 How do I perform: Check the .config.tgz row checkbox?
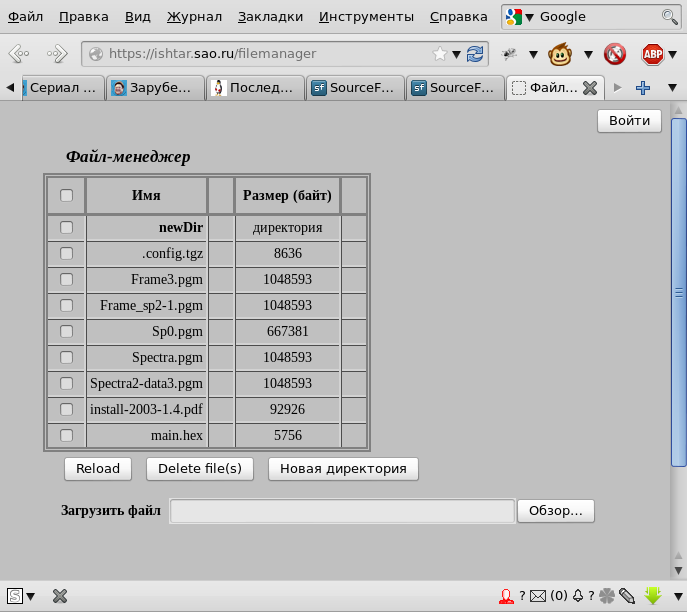67,253
